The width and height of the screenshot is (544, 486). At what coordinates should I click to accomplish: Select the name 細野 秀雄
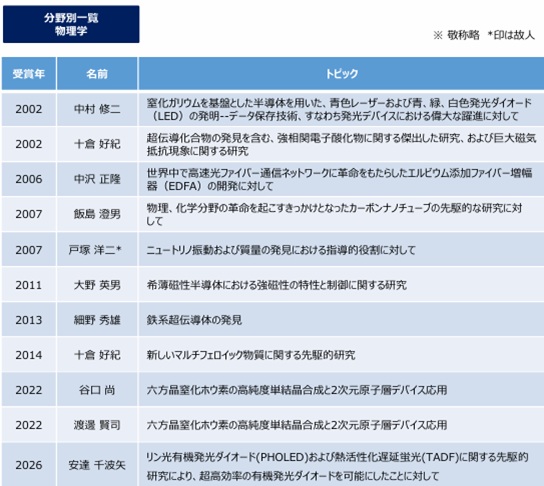pyautogui.click(x=97, y=320)
